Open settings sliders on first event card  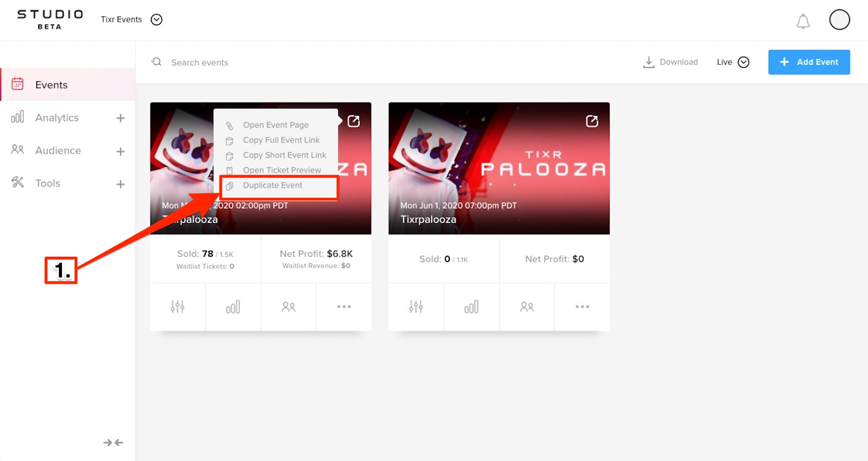(178, 307)
